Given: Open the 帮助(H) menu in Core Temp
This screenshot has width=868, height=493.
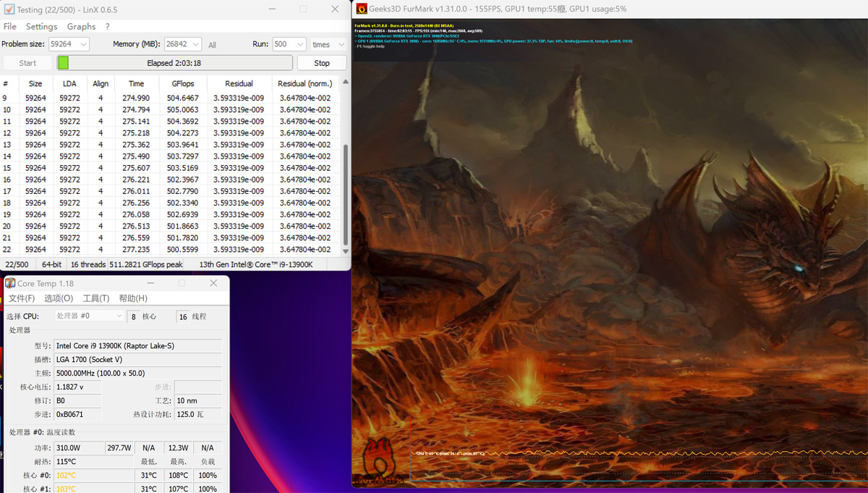Looking at the screenshot, I should (133, 298).
